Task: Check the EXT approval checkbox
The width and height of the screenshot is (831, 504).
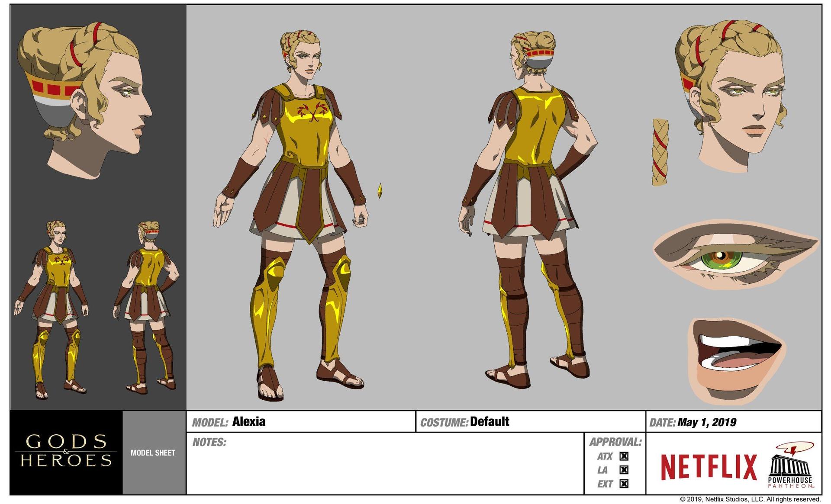Action: 624,484
